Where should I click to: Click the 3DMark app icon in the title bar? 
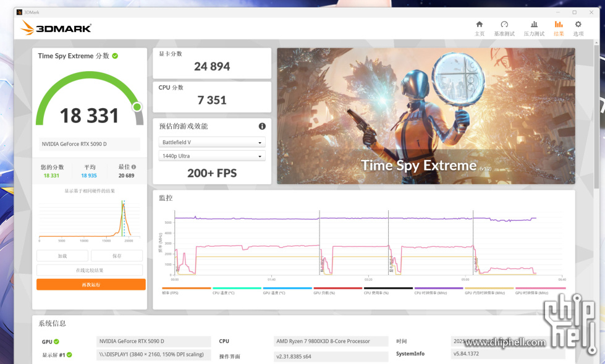19,12
